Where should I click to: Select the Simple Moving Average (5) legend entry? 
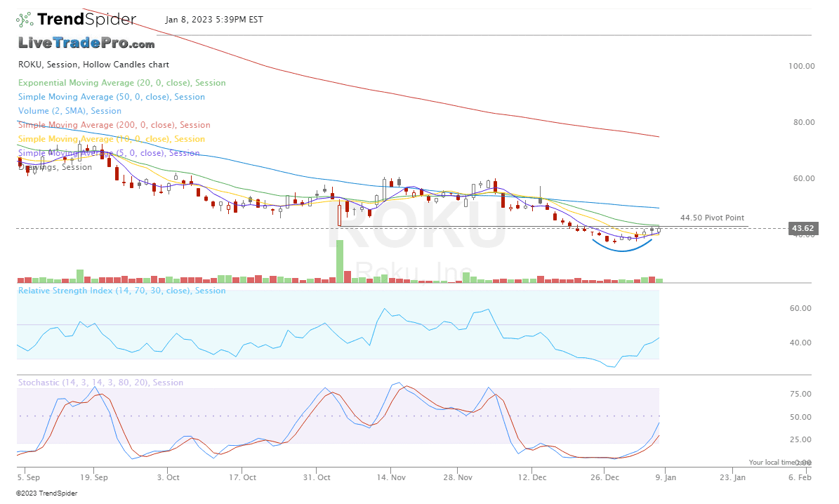[x=109, y=152]
